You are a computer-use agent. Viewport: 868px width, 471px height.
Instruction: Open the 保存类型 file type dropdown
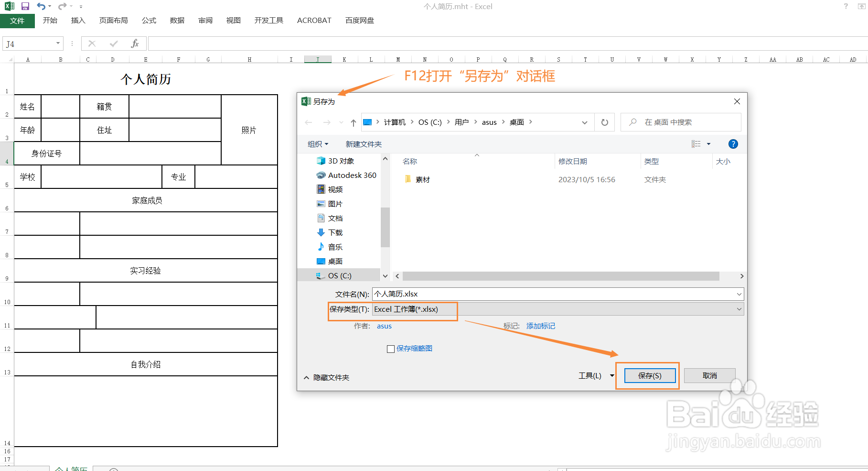pos(739,309)
